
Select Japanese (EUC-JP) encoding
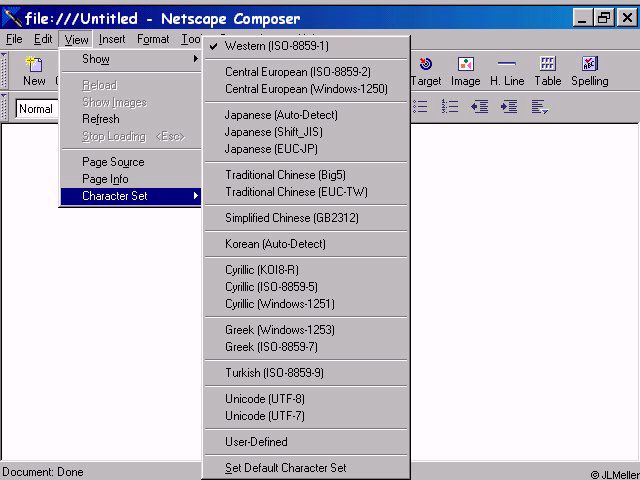click(x=306, y=149)
